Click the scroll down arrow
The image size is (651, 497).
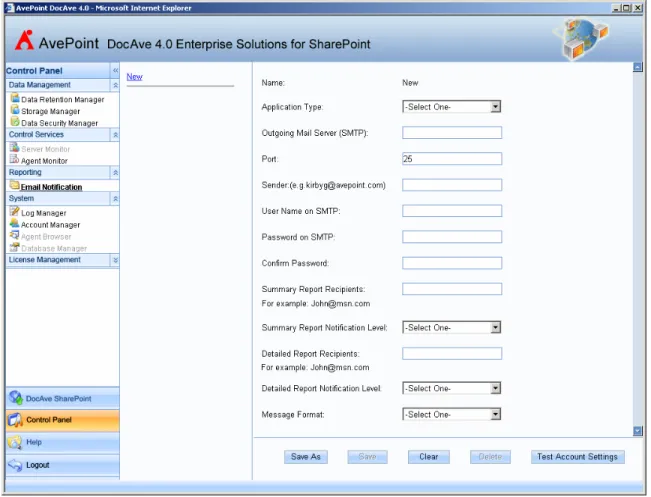(638, 431)
